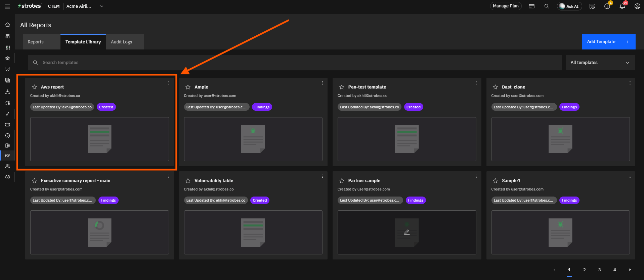Switch to the Audit Logs tab
This screenshot has height=280, width=644.
coord(125,42)
